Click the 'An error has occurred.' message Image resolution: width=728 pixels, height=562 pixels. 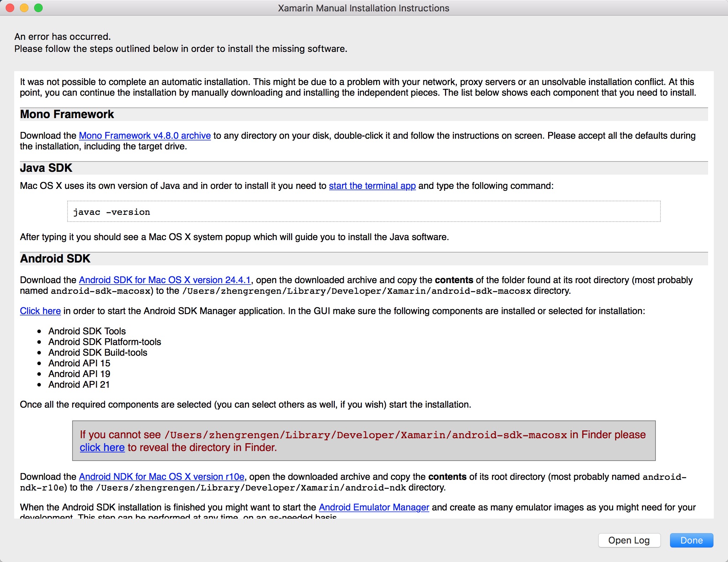coord(63,37)
